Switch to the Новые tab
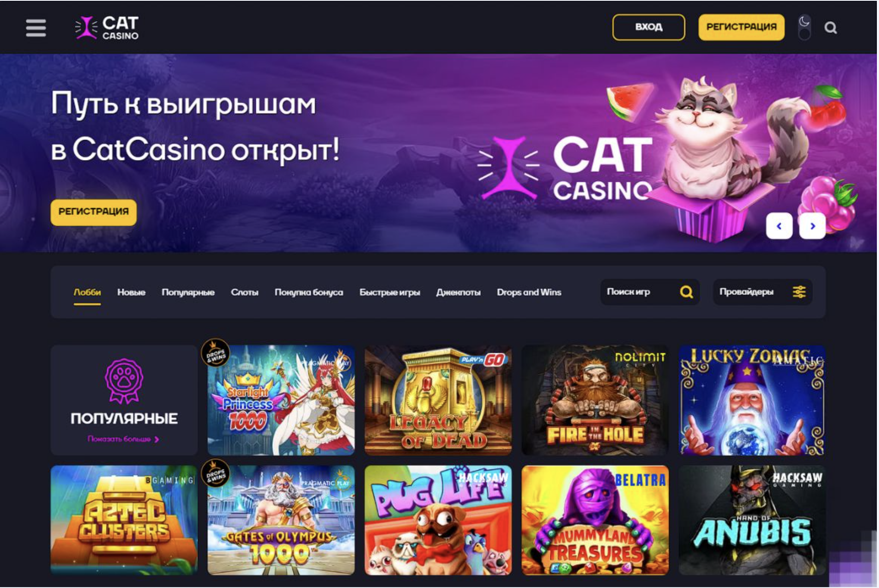This screenshot has width=879, height=588. [x=131, y=292]
